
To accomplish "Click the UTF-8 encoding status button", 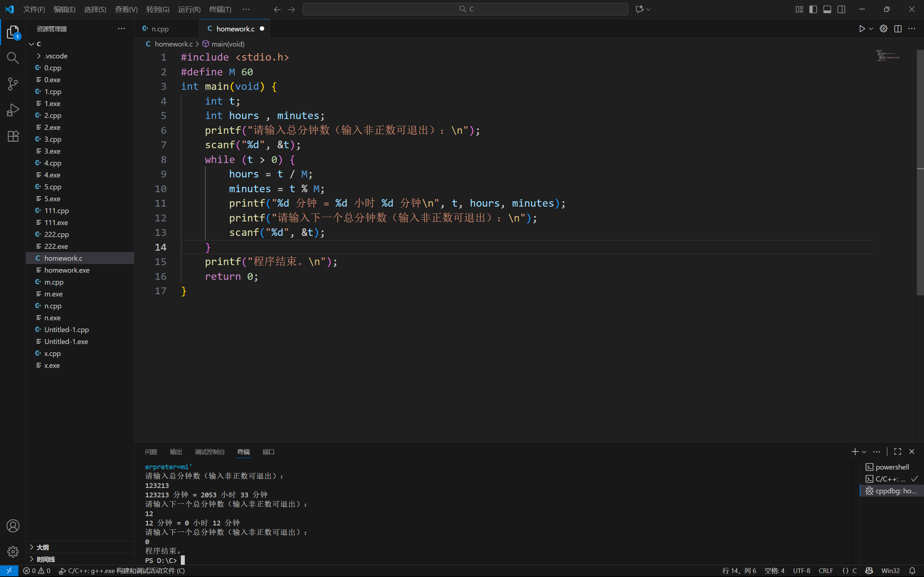I will (x=801, y=571).
